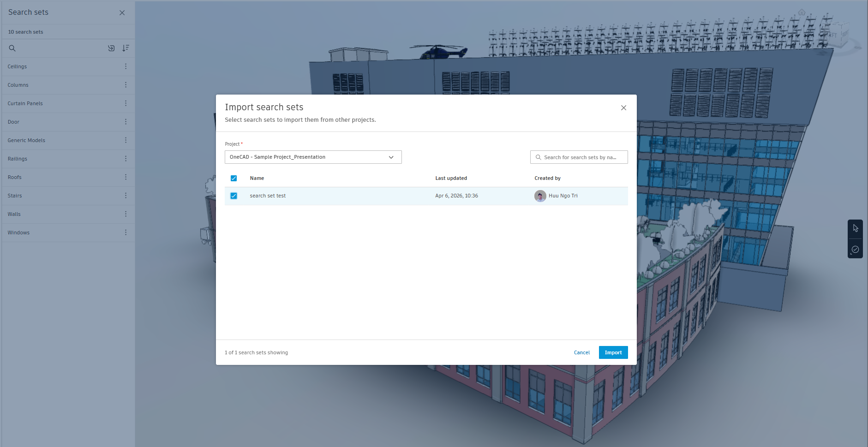Viewport: 868px width, 447px height.
Task: Open more options for Door search set
Action: pyautogui.click(x=126, y=122)
